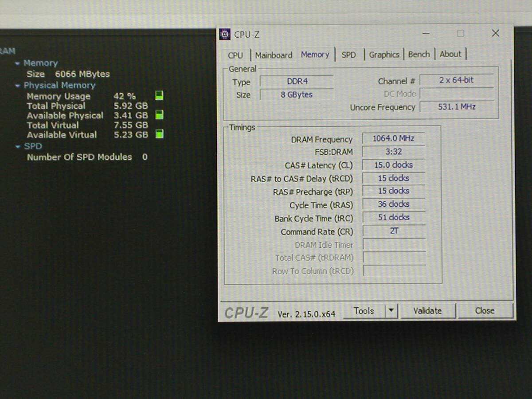532x399 pixels.
Task: Click the tRAS 36 clocks value
Action: click(393, 204)
